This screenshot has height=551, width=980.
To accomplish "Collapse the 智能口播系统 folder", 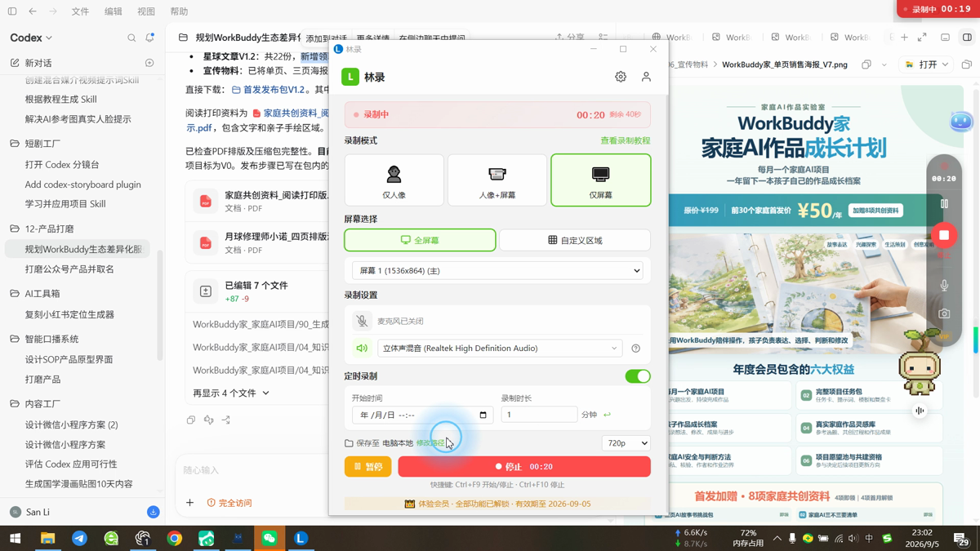I will pyautogui.click(x=44, y=339).
